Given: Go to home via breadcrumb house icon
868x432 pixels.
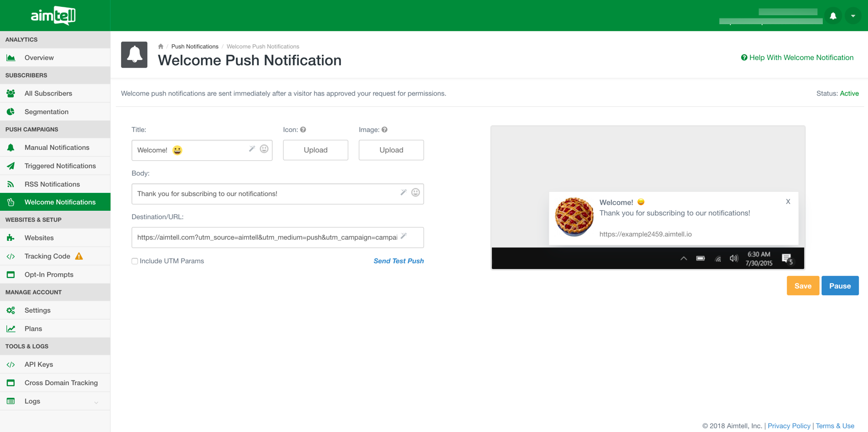Looking at the screenshot, I should (x=160, y=47).
